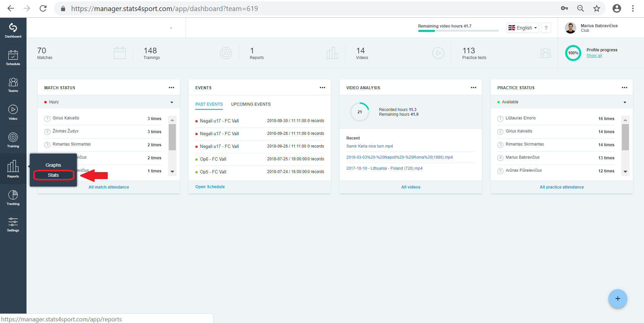Click Show all profile progress link
This screenshot has height=323, width=644.
tap(594, 56)
